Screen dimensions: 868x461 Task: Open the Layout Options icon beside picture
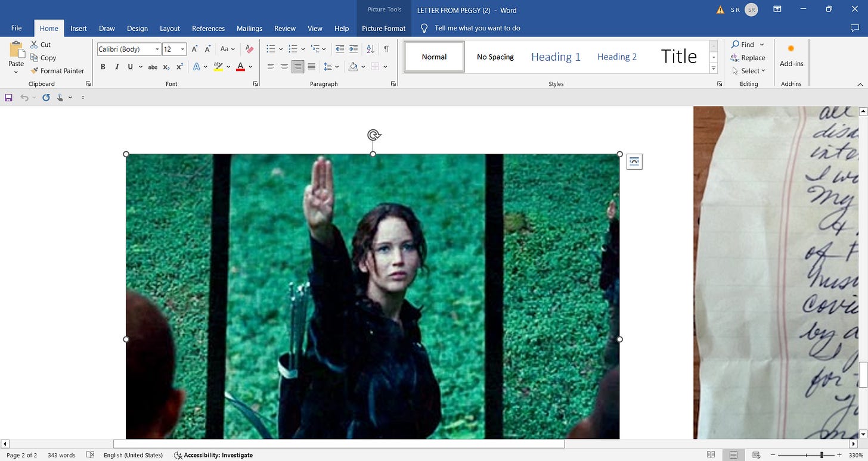[x=634, y=161]
